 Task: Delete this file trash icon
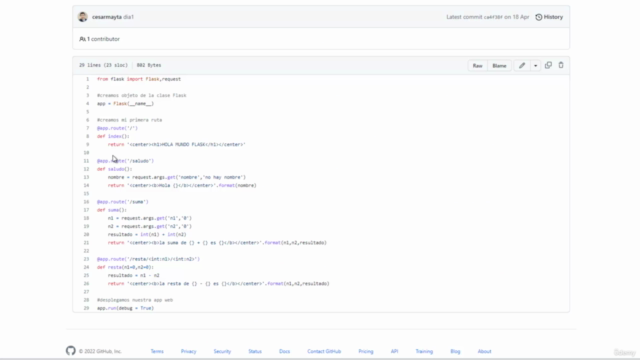pos(561,65)
